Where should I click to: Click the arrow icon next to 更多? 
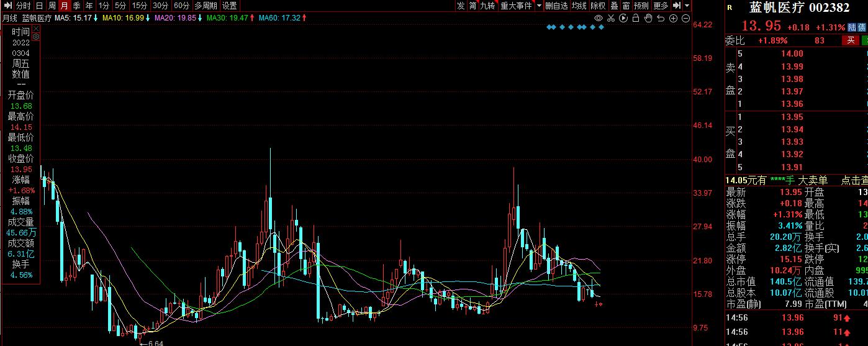677,6
